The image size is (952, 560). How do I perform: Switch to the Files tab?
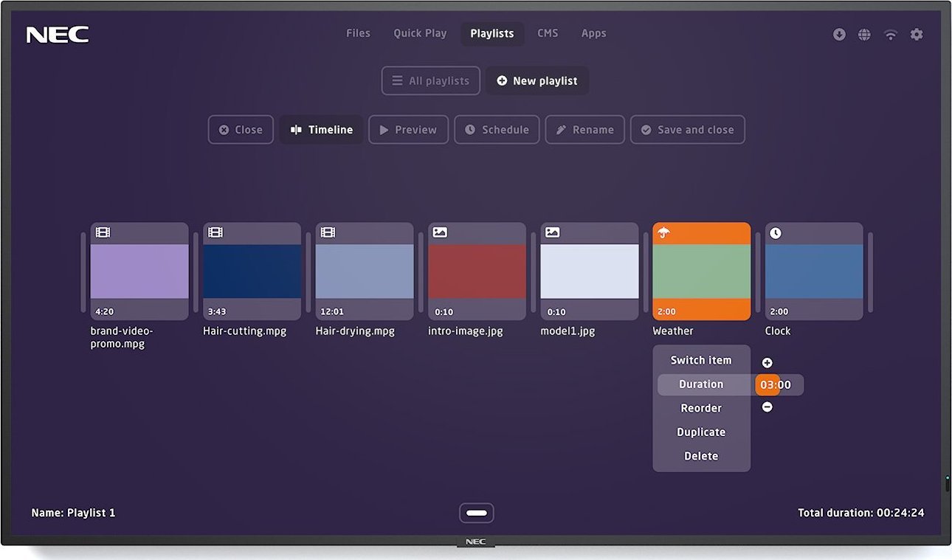pyautogui.click(x=358, y=33)
